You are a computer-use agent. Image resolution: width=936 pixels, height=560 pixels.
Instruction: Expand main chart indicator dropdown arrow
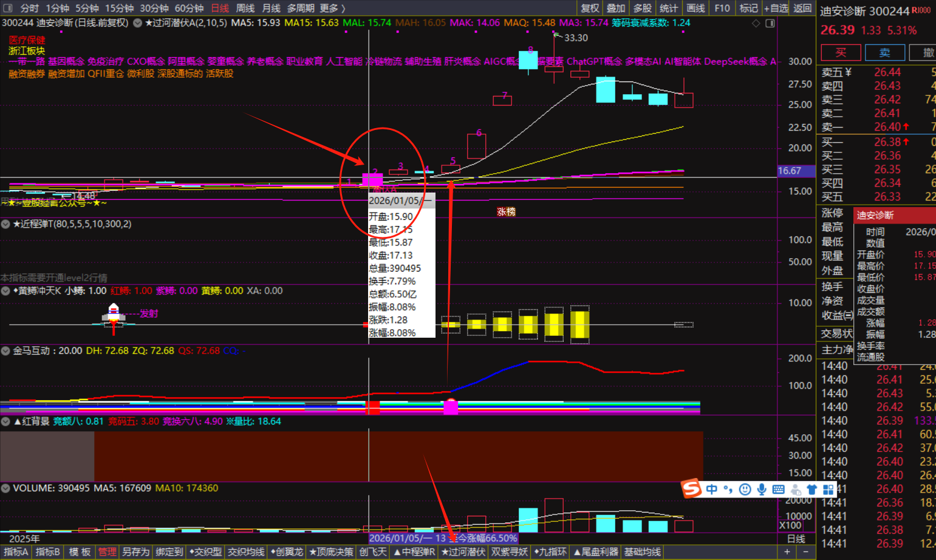tap(138, 23)
